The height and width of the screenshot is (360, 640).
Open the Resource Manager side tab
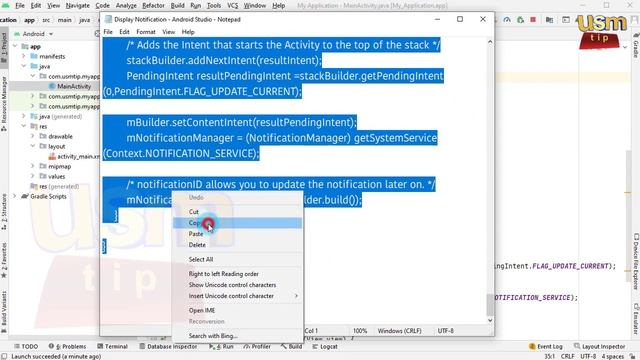pyautogui.click(x=4, y=104)
